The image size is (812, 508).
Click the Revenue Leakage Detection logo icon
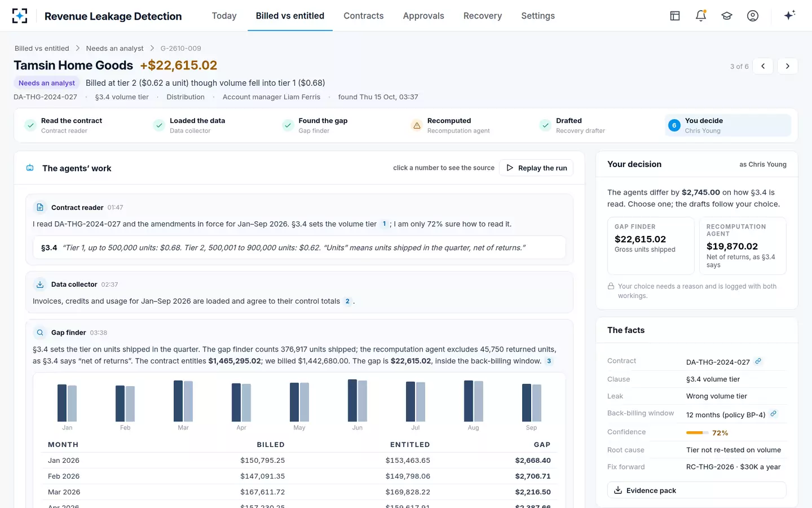coord(20,16)
